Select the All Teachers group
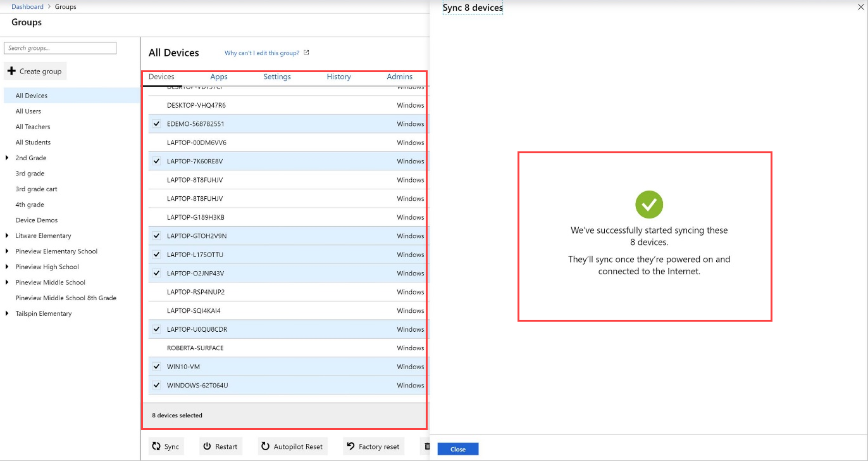Image resolution: width=868 pixels, height=461 pixels. point(33,127)
